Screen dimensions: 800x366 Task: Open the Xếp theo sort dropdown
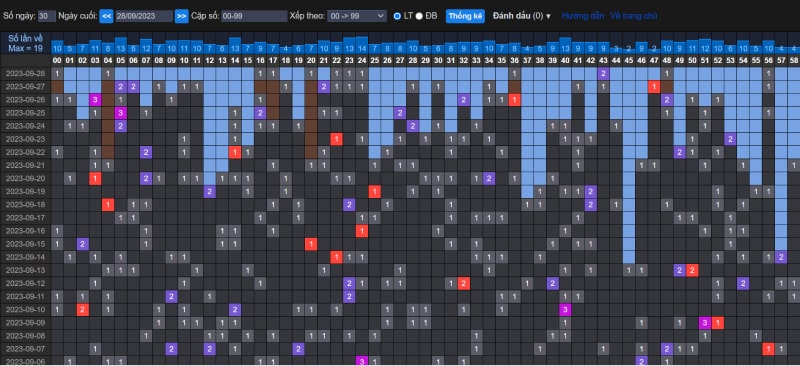[x=357, y=16]
